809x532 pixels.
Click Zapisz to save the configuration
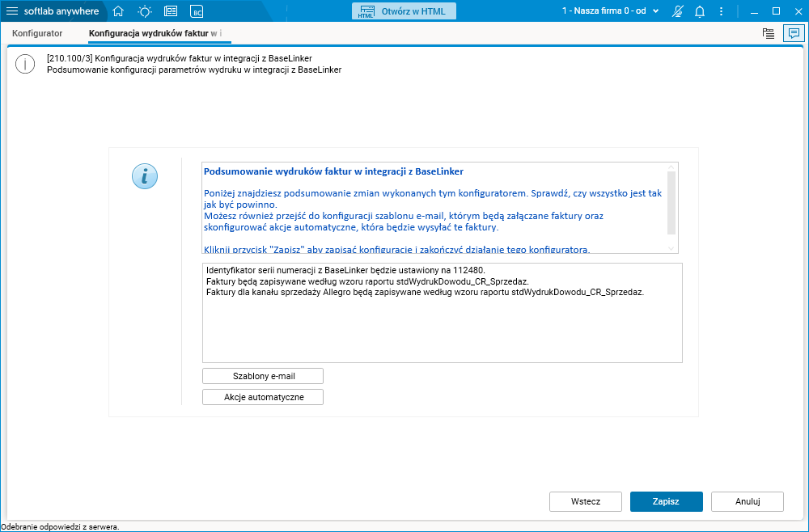(x=666, y=501)
